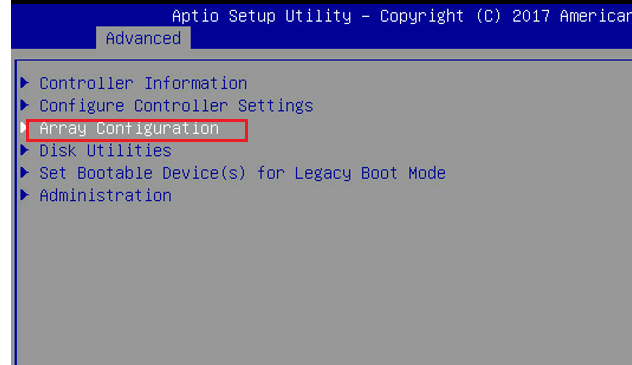The image size is (632, 365).
Task: Switch to the Advanced tab
Action: (x=143, y=38)
